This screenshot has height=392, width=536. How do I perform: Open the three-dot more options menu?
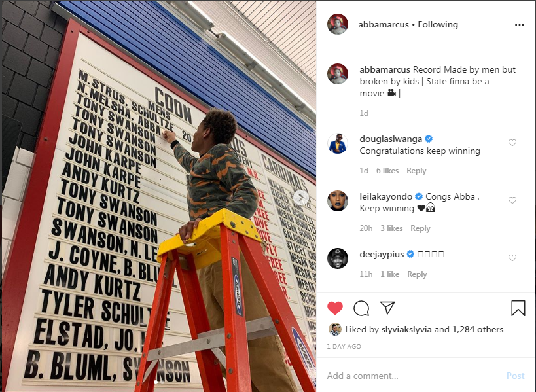point(519,25)
